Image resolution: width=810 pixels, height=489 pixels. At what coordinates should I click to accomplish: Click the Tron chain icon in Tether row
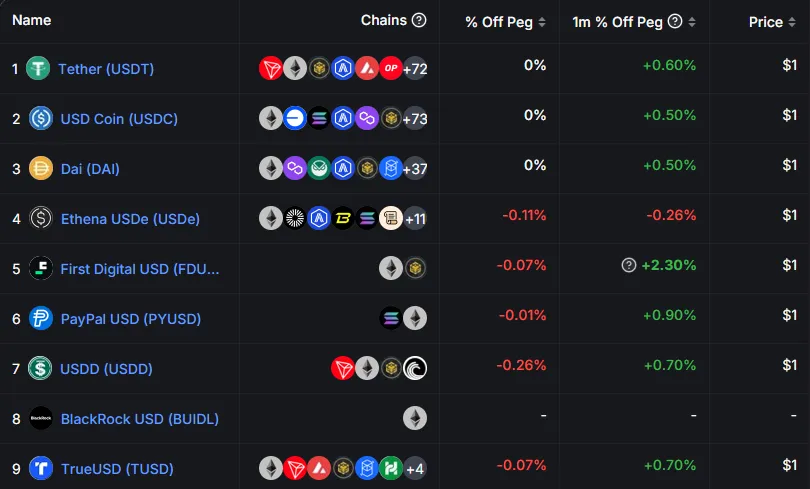click(271, 68)
